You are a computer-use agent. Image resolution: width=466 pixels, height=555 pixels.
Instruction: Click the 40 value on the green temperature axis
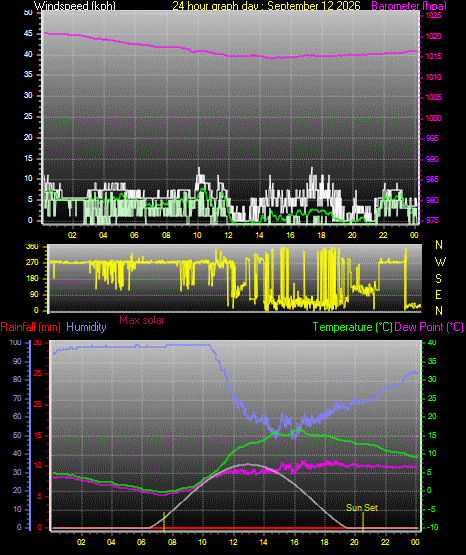click(x=432, y=343)
